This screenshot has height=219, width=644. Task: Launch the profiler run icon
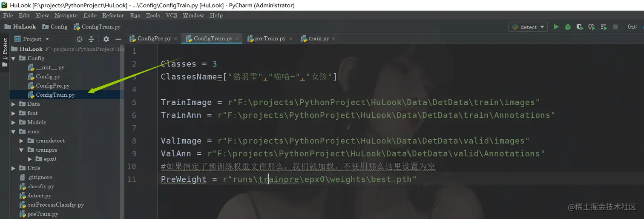coord(591,26)
